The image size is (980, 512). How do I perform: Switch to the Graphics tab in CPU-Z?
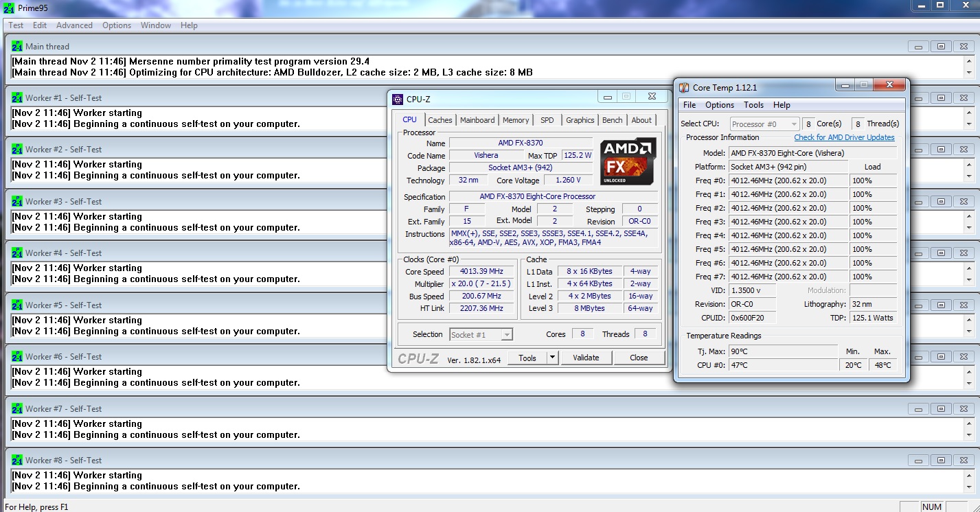(x=580, y=120)
